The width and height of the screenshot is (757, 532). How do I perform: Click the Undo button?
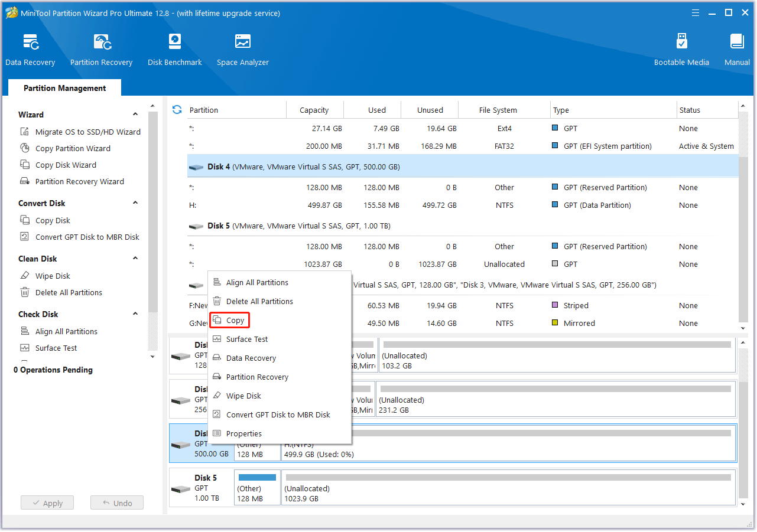coord(117,503)
